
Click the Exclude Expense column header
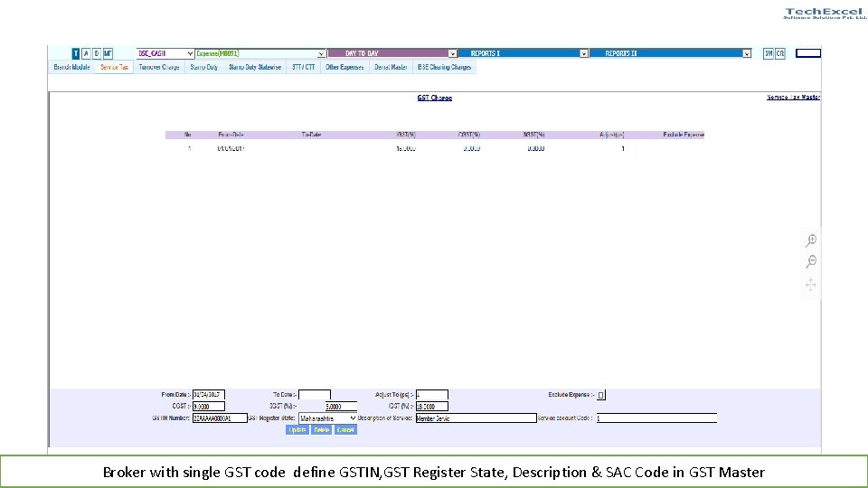pos(684,135)
